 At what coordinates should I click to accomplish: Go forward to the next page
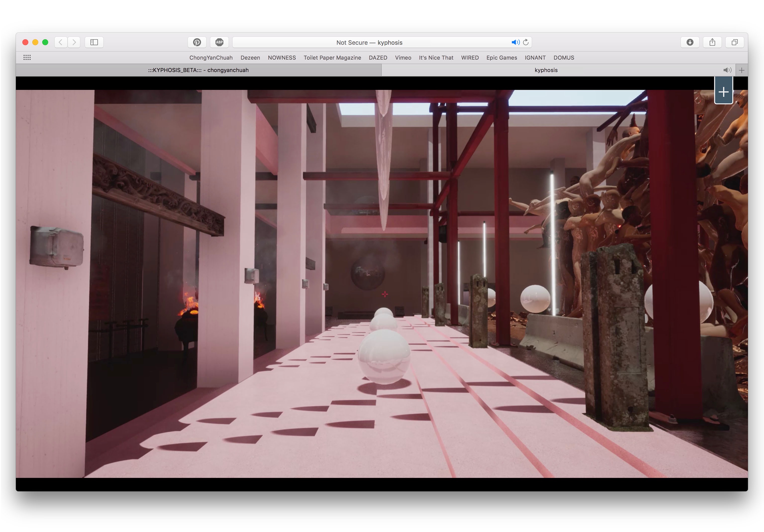click(x=74, y=42)
